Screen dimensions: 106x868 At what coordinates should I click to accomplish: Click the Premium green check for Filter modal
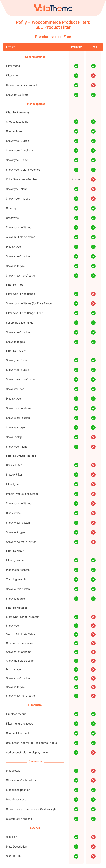(76, 66)
